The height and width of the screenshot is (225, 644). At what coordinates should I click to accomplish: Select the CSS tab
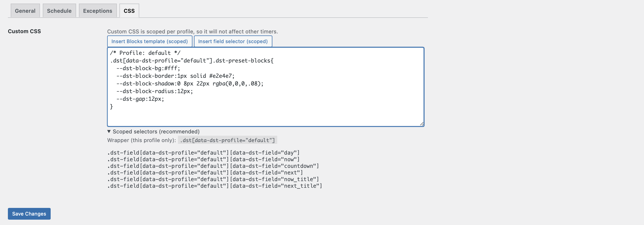click(x=129, y=11)
